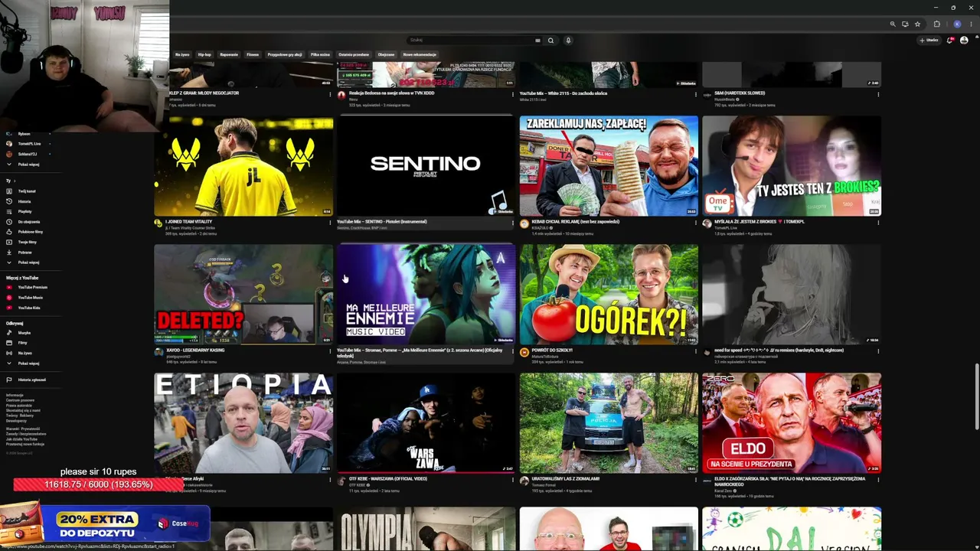The width and height of the screenshot is (980, 551).
Task: Open the Chrome profile avatar
Action: click(957, 24)
